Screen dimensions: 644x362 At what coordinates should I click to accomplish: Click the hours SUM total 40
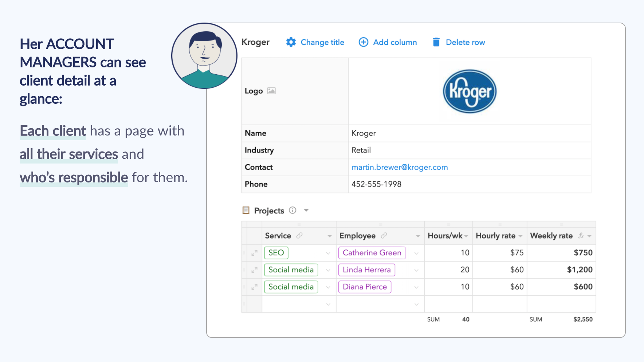(466, 319)
